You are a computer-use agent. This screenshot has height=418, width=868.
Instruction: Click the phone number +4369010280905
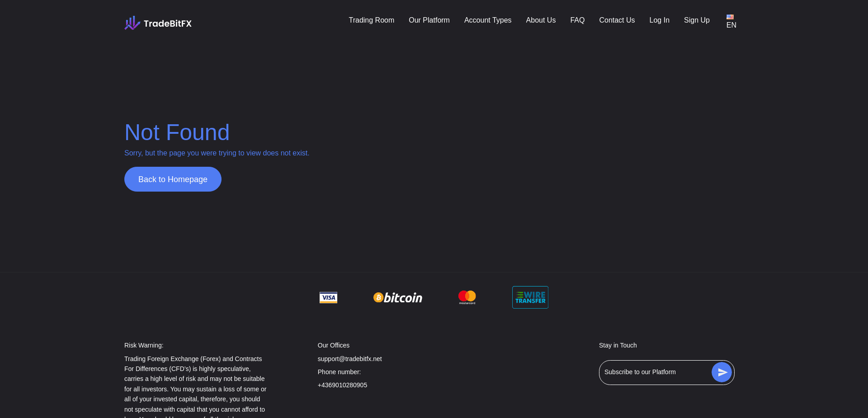342,385
